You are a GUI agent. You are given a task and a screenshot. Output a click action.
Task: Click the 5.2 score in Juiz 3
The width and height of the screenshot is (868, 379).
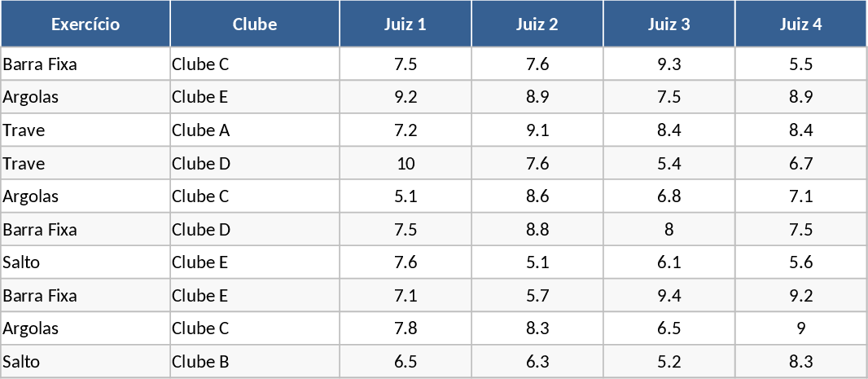click(669, 362)
